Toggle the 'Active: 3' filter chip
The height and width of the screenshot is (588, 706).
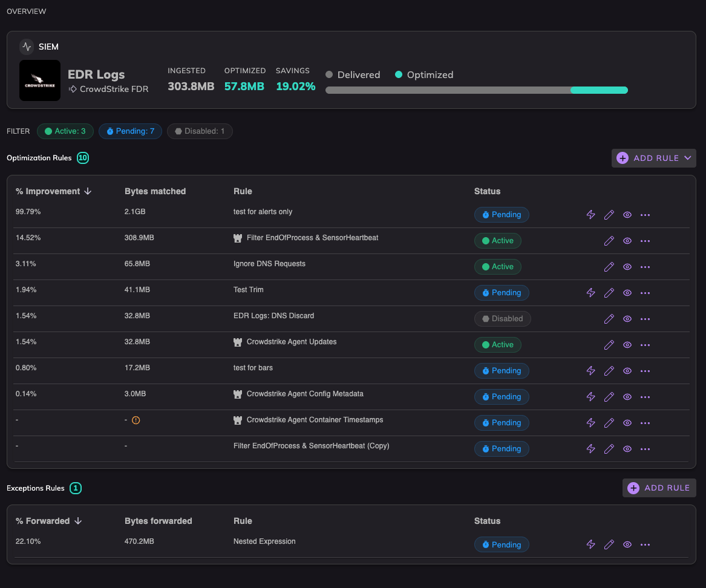[x=65, y=131]
